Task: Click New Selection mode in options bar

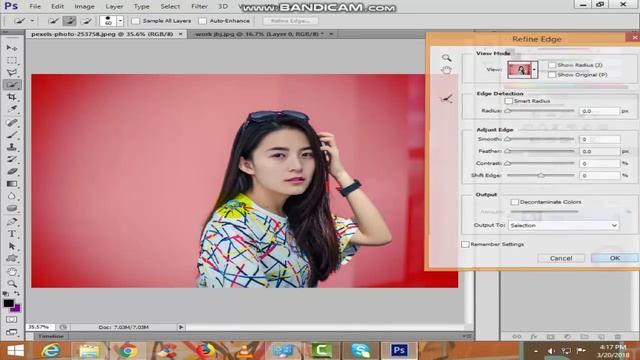Action: pos(53,21)
